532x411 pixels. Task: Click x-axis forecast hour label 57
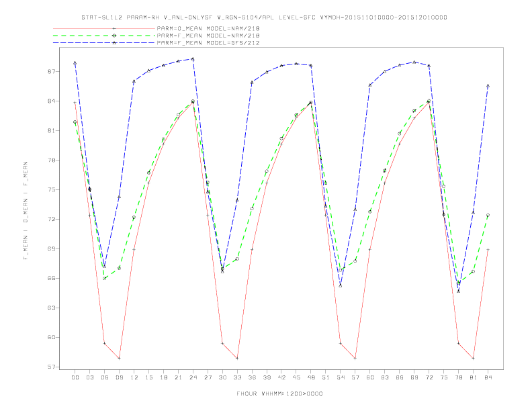pos(355,377)
